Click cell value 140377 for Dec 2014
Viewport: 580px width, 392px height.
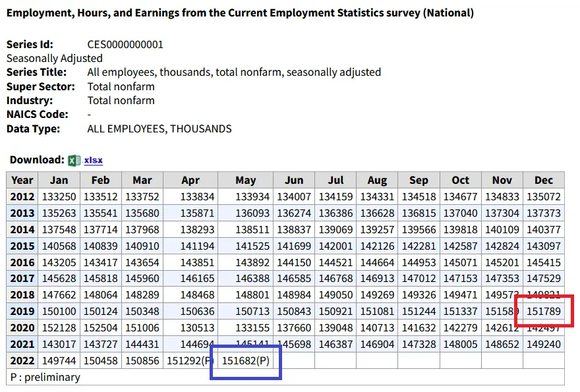point(544,230)
